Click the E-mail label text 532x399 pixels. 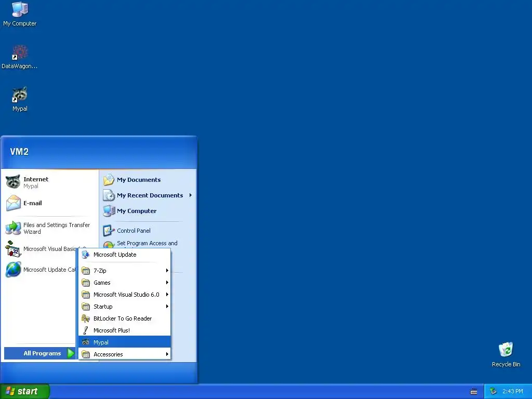point(33,203)
